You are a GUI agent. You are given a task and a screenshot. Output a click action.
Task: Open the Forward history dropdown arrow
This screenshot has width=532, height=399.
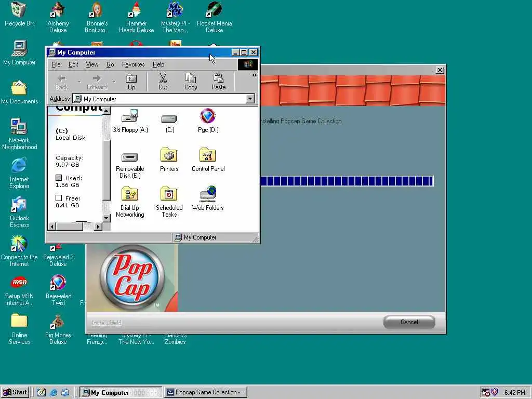(114, 82)
